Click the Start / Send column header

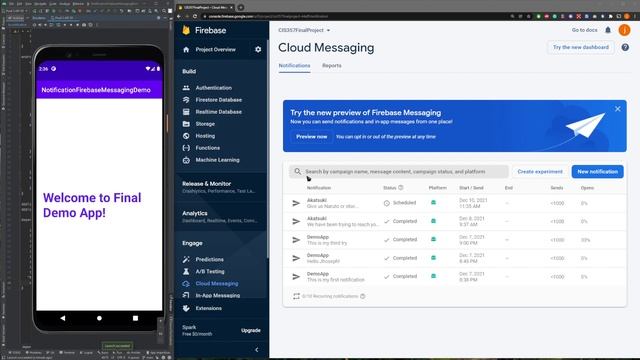tap(471, 188)
